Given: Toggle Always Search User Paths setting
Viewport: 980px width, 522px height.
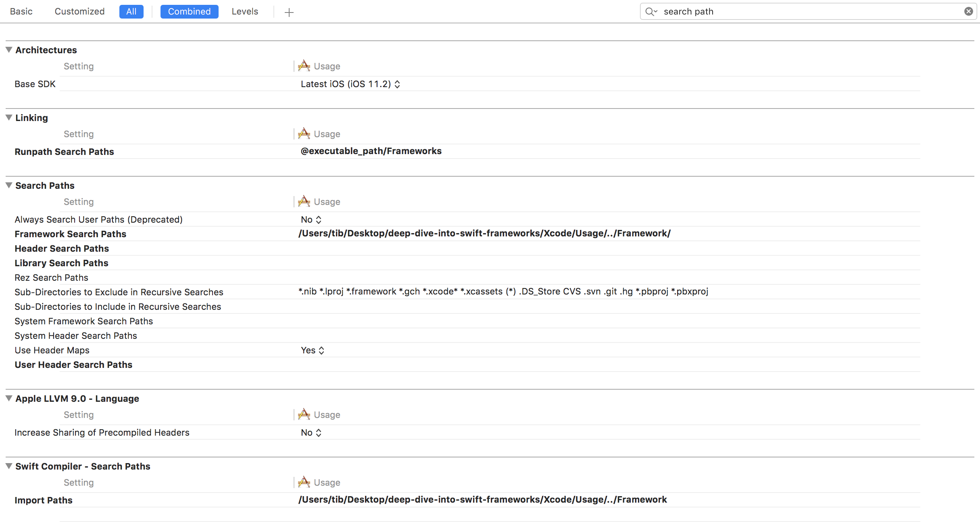Looking at the screenshot, I should [x=311, y=219].
